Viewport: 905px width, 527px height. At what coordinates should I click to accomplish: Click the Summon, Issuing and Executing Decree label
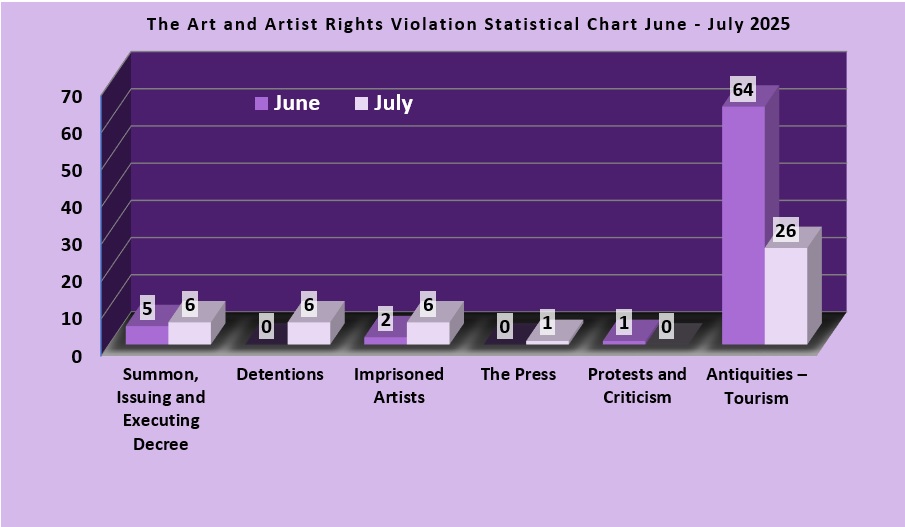(x=160, y=409)
